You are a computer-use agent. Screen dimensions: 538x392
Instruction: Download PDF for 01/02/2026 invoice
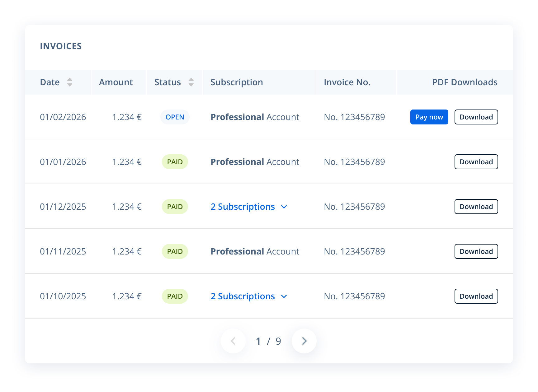click(x=476, y=117)
